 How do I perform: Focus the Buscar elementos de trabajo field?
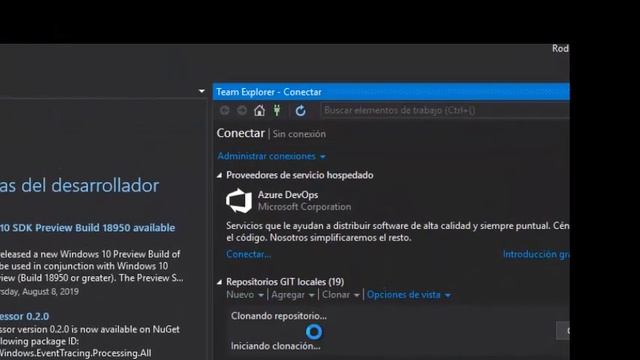pos(445,110)
